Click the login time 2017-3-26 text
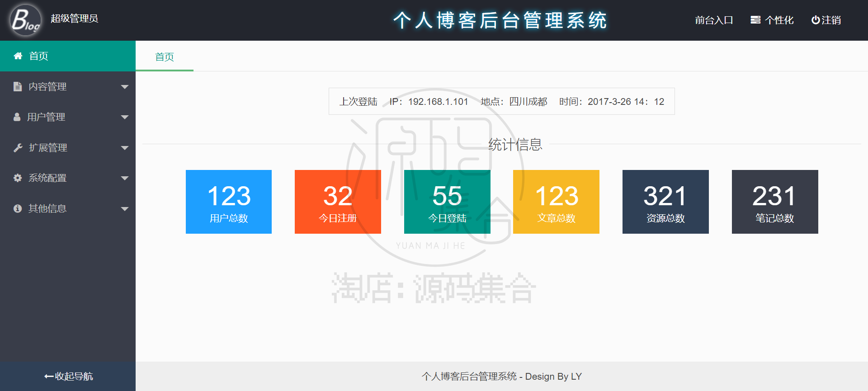The image size is (868, 391). (612, 102)
